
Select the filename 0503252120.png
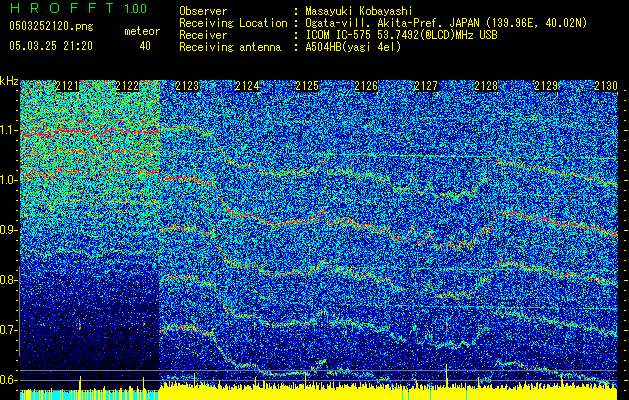[x=51, y=26]
